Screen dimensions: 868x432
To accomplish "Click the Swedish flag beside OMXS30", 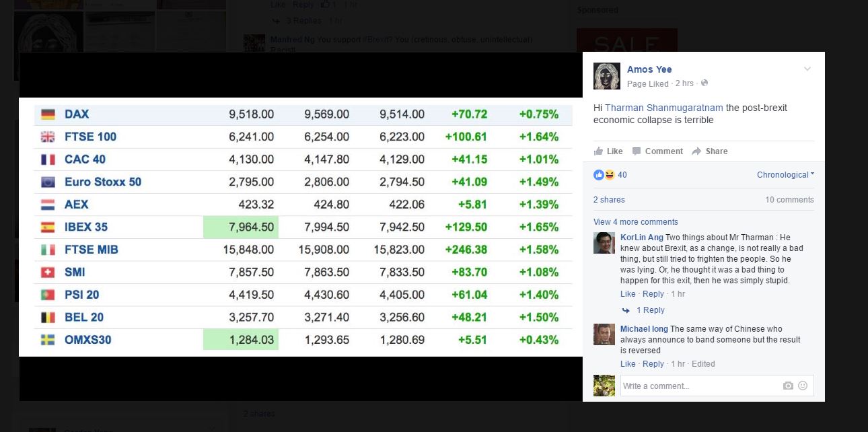I will tap(48, 340).
